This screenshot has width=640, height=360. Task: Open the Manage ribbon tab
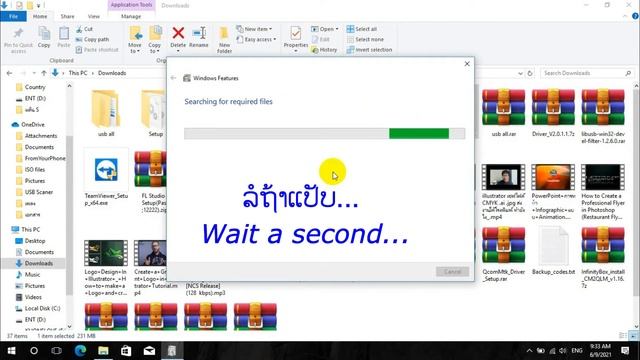tap(131, 16)
